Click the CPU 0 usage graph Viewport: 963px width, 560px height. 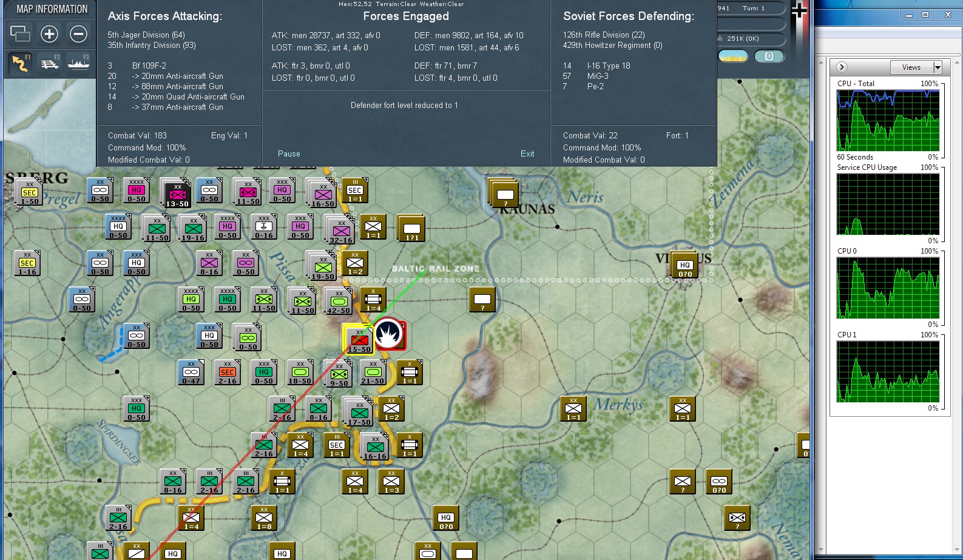point(888,288)
